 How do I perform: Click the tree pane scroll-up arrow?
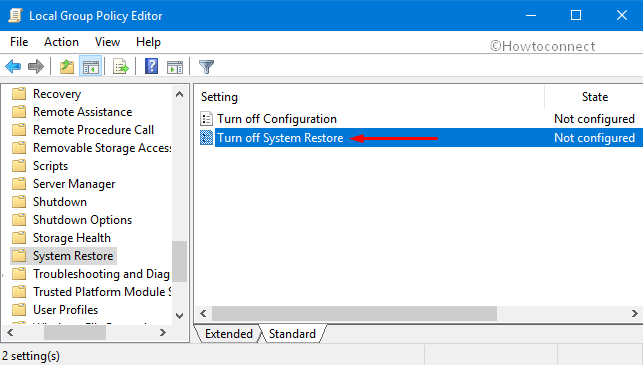[179, 94]
